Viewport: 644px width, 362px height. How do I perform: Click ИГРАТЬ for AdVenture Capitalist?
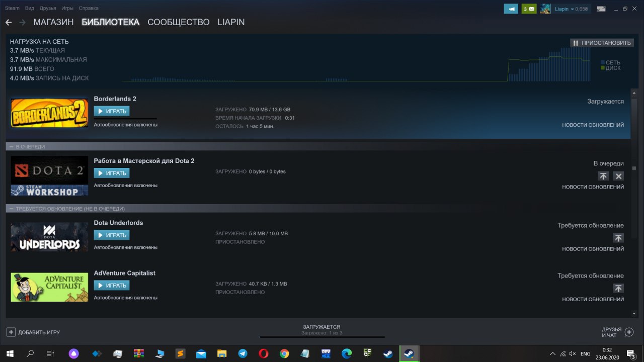pos(112,285)
